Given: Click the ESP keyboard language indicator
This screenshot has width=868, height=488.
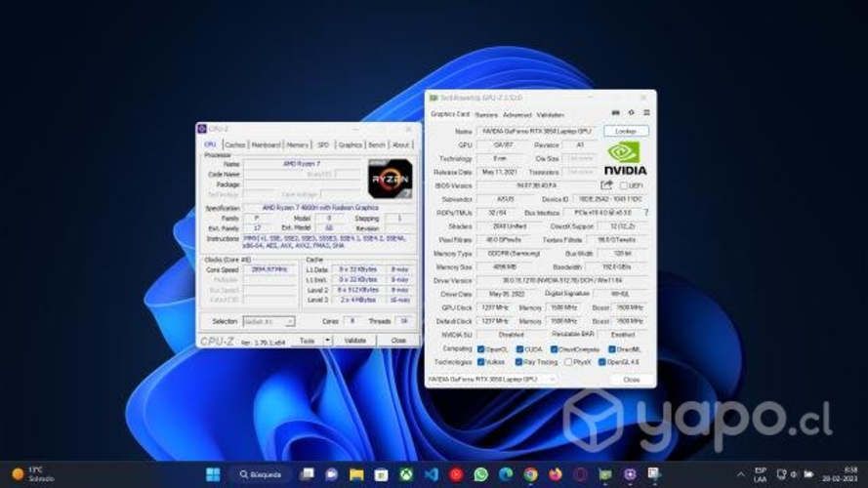Looking at the screenshot, I should click(x=760, y=474).
